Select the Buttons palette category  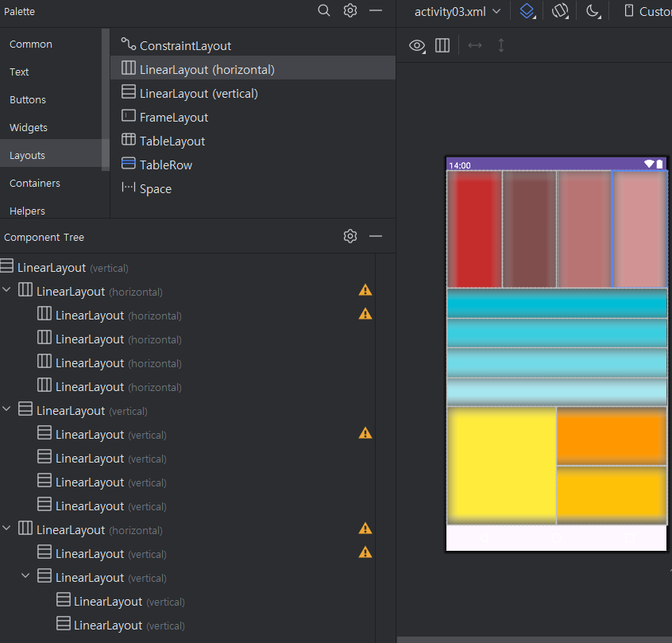(x=28, y=99)
